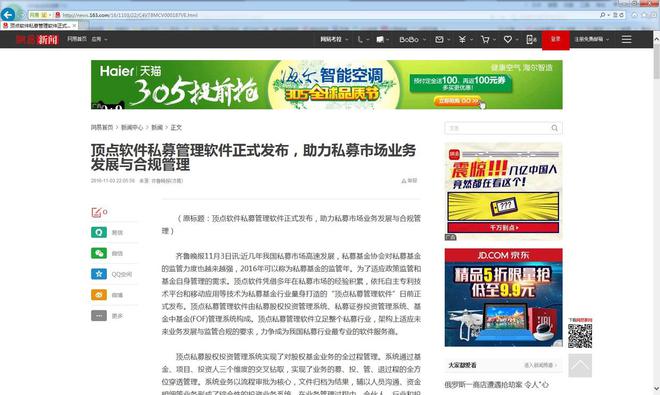Open the mail envelope icon in navbar
Viewport: 660px width, 395px height.
[439, 39]
